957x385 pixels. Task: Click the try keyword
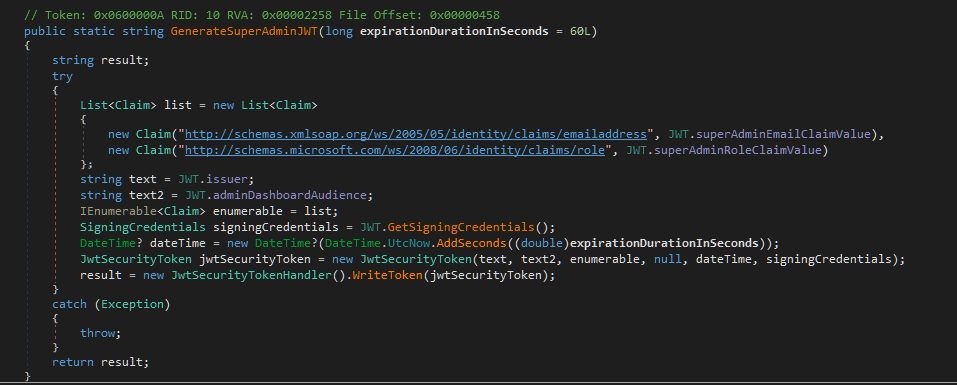[x=62, y=77]
